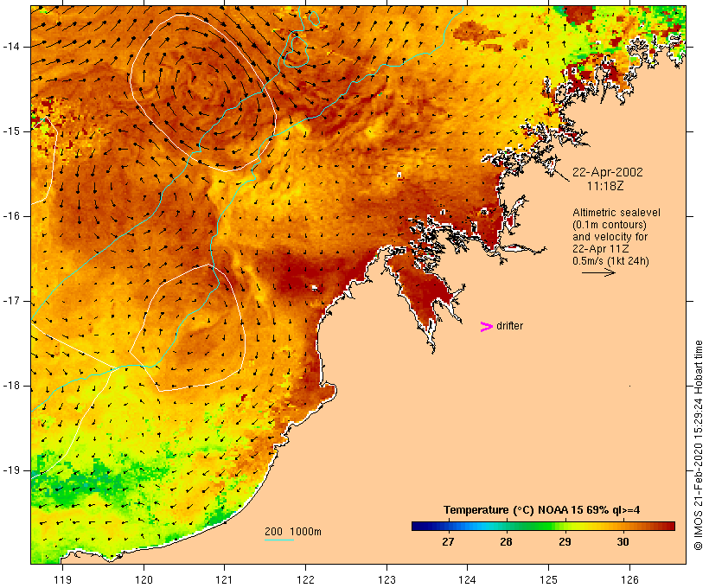Click the longitude axis label '121'
709x588 pixels.
(x=224, y=579)
